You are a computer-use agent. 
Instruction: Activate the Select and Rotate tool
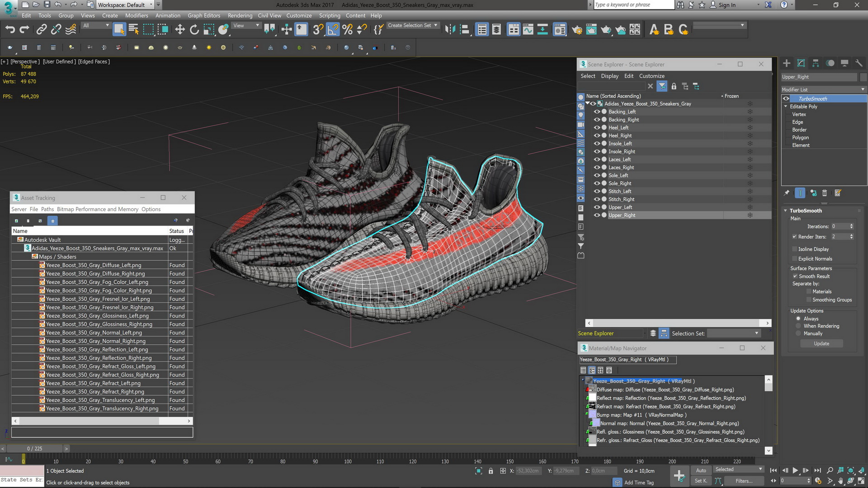point(194,30)
